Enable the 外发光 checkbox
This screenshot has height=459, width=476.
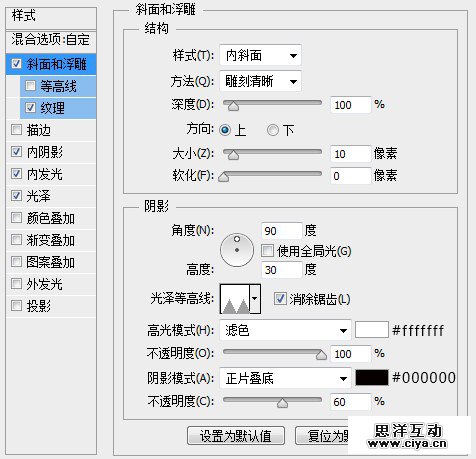point(16,284)
